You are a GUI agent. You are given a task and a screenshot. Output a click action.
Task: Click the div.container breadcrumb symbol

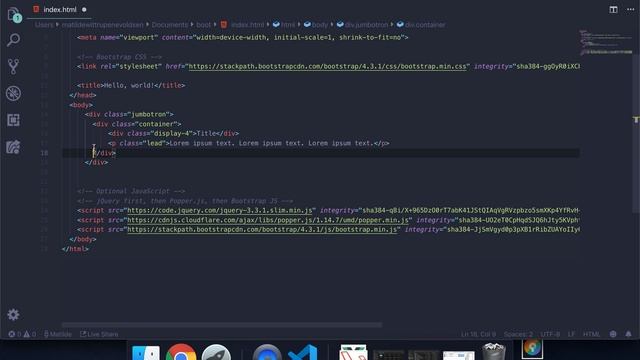421,25
